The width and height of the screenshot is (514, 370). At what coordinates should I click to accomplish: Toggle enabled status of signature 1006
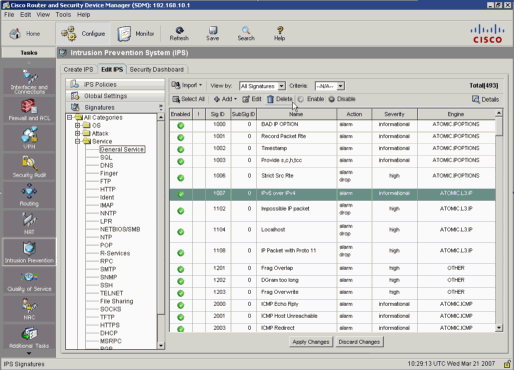tap(181, 178)
